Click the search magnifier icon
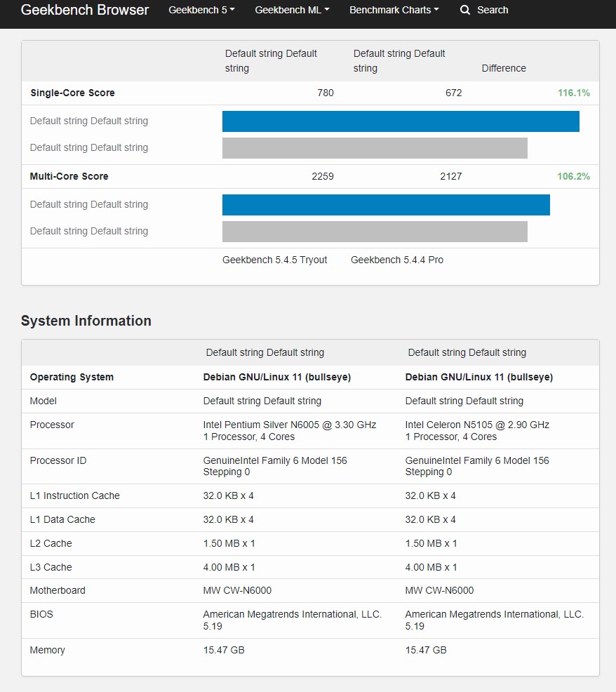 (465, 11)
